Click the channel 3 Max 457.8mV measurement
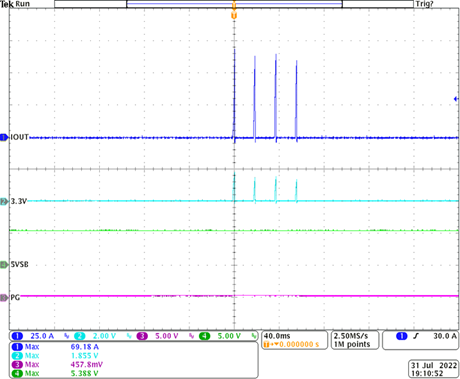 click(57, 364)
